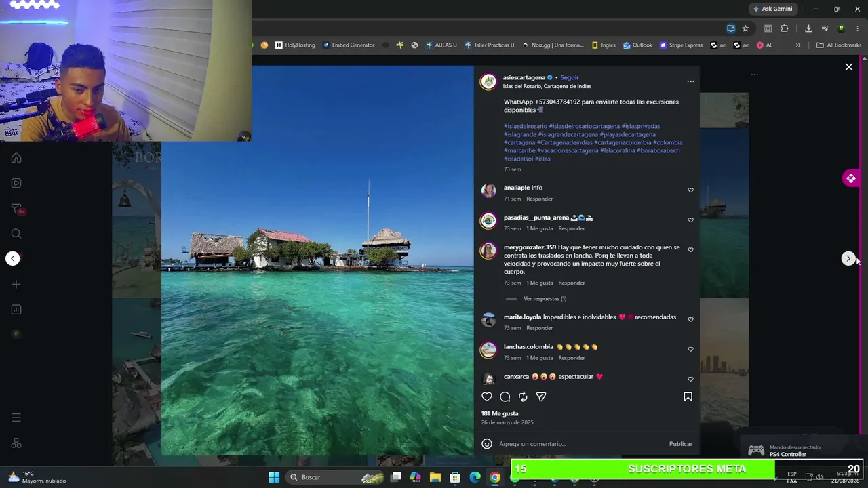Open the comment bubble icon on post
This screenshot has height=488, width=868.
[505, 397]
